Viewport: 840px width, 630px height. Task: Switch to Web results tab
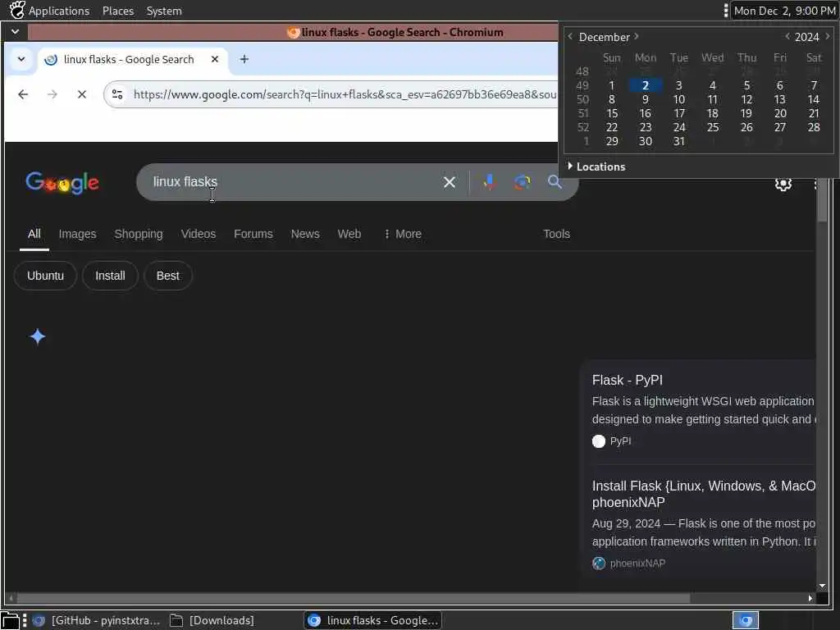click(x=349, y=234)
